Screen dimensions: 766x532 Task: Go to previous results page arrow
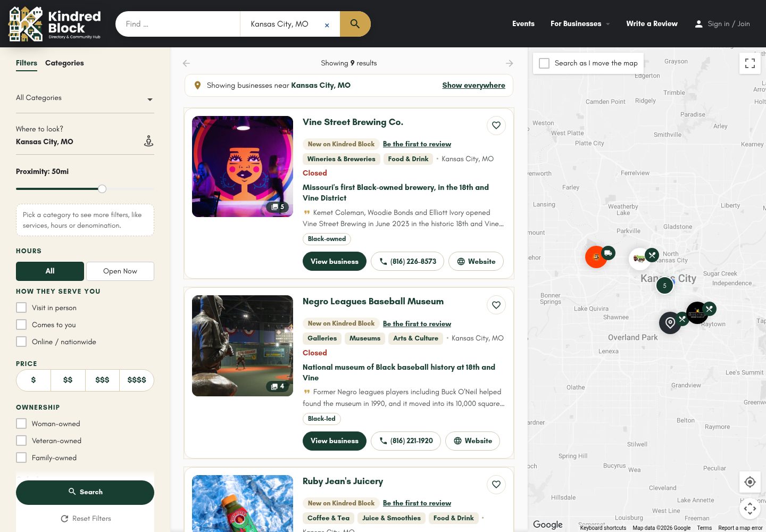[186, 63]
